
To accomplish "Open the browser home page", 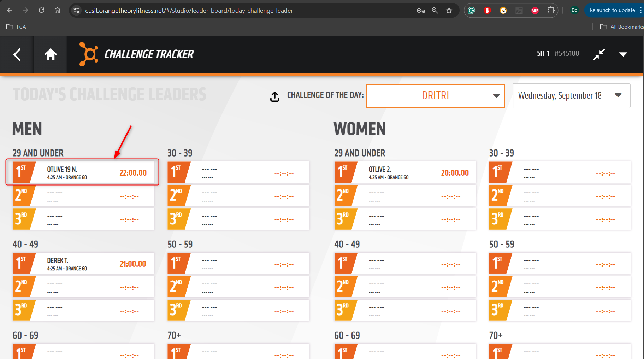I will [x=57, y=10].
